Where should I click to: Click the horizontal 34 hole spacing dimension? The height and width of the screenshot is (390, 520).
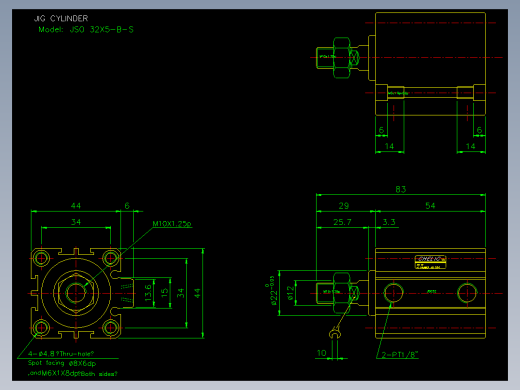point(76,222)
